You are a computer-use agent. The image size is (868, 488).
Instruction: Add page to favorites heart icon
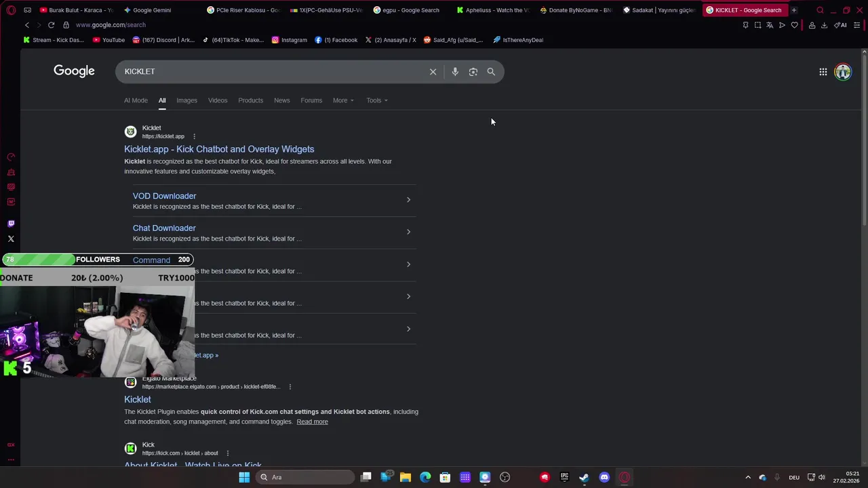click(794, 25)
